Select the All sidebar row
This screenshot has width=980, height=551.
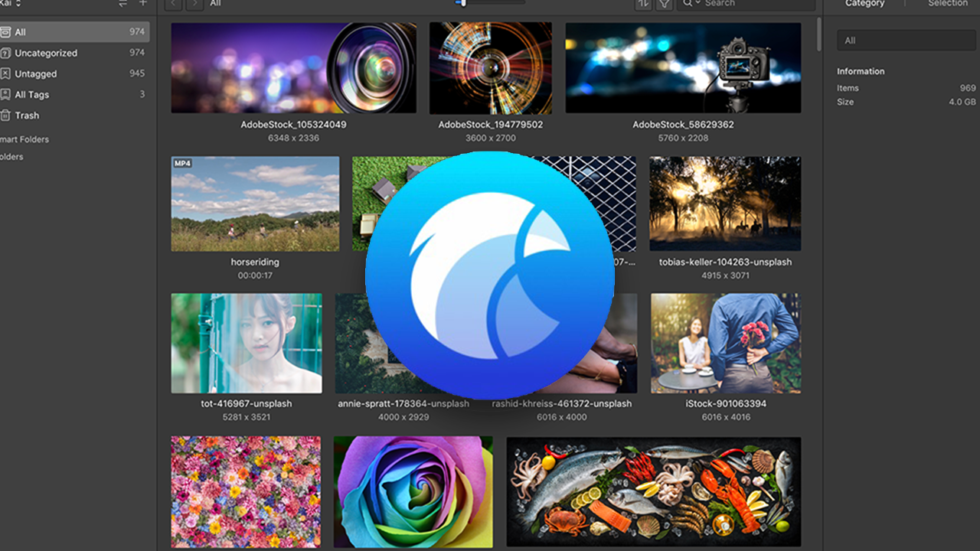point(74,32)
